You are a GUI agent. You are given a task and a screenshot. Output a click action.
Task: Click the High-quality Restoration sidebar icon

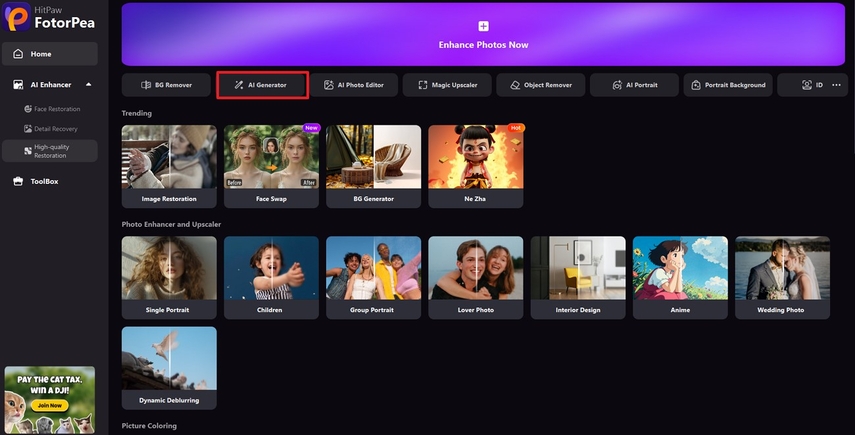tap(28, 151)
